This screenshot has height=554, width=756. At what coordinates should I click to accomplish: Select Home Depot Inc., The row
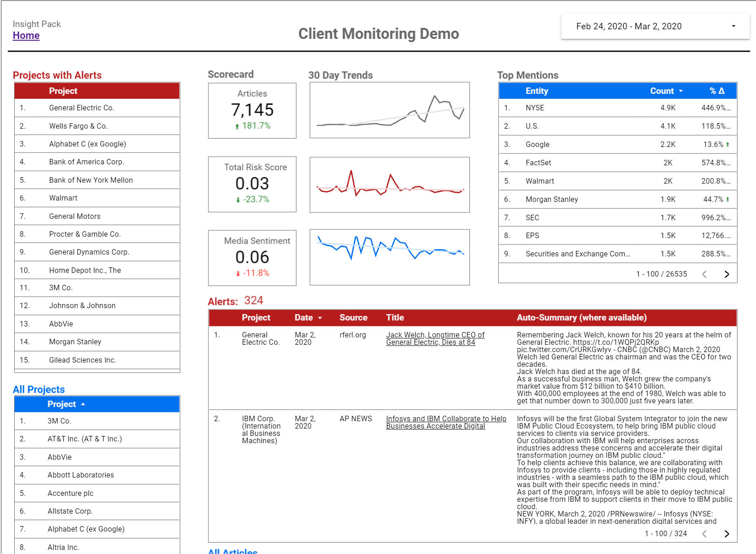tap(97, 270)
